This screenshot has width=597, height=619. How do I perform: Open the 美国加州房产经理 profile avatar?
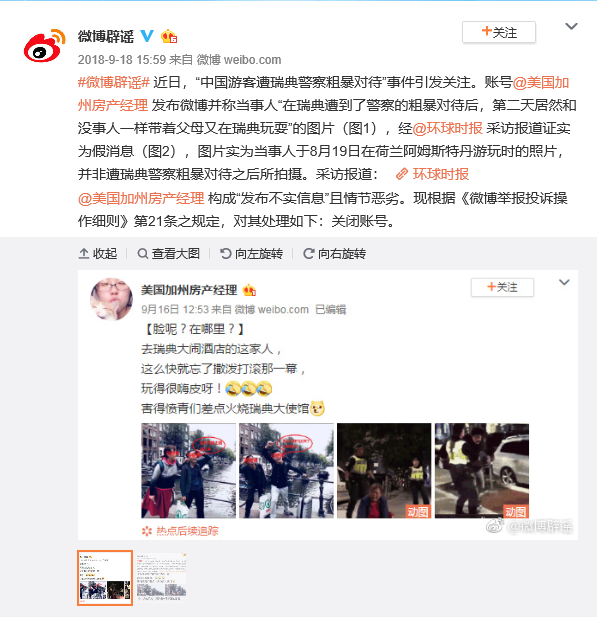[111, 298]
